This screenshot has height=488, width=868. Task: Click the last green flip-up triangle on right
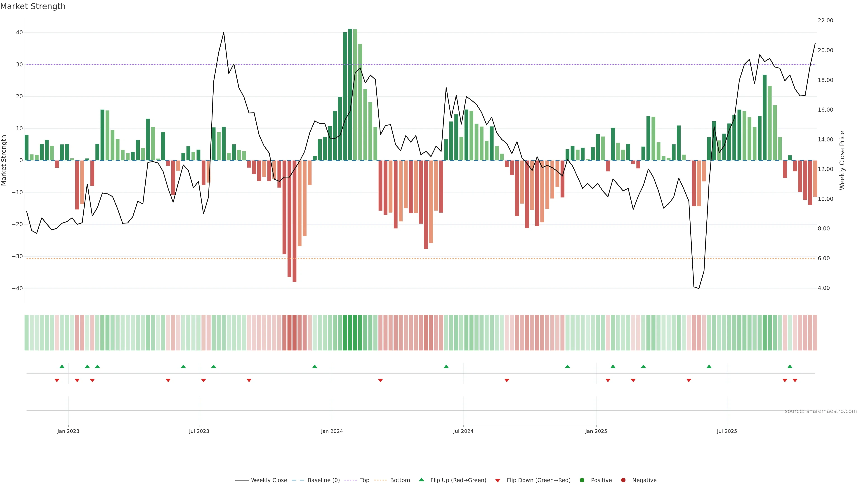(x=790, y=366)
